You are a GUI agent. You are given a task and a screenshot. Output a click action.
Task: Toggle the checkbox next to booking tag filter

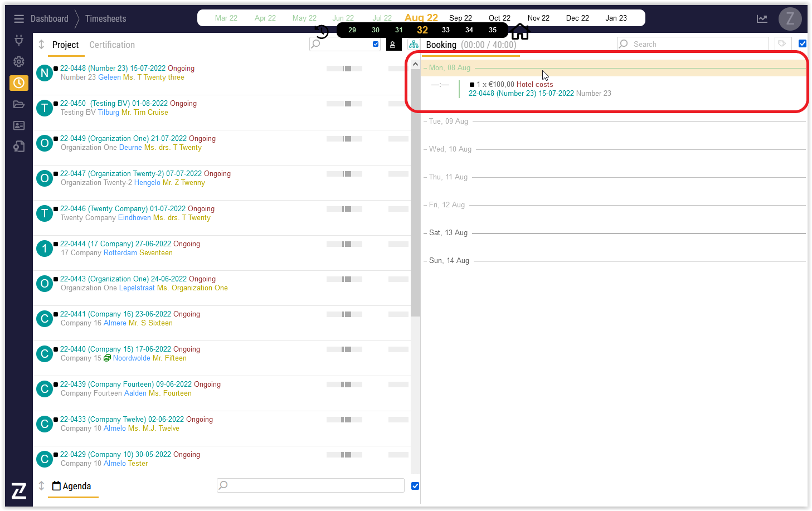(x=803, y=43)
